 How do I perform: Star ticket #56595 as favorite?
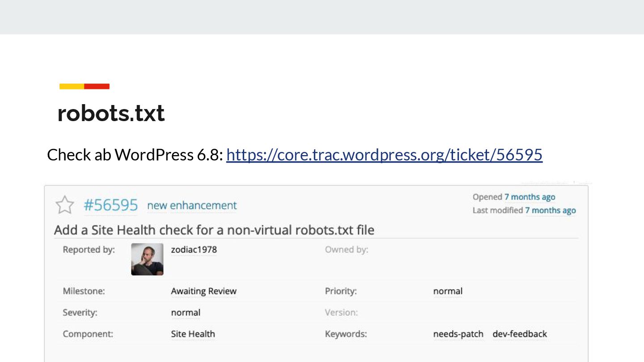64,205
